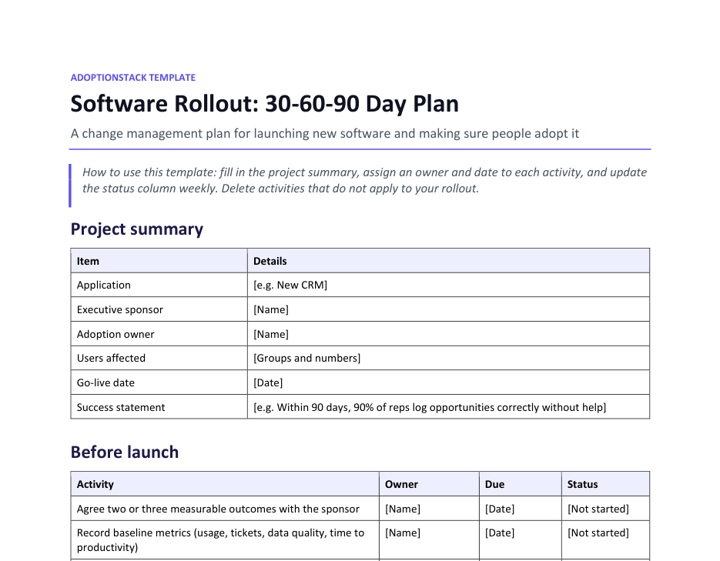This screenshot has height=561, width=720.
Task: Click '[Date]' in the measurable outcomes row
Action: [520, 508]
